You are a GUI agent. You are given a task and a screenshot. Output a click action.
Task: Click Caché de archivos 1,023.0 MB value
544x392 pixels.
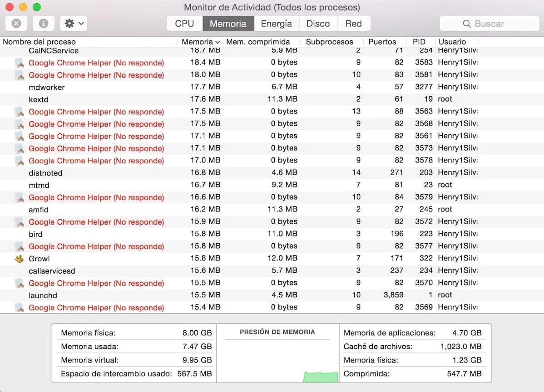point(461,346)
